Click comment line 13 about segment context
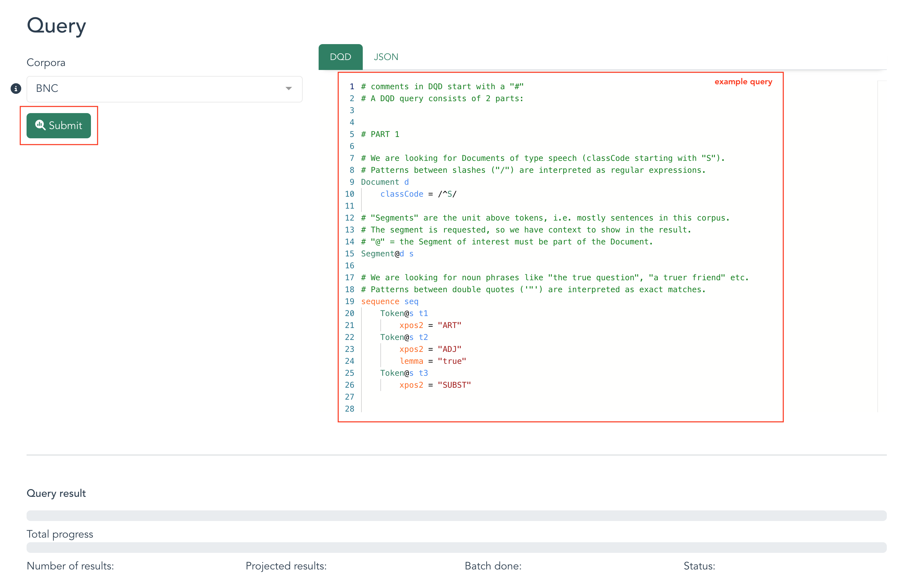The width and height of the screenshot is (924, 587). pos(526,230)
